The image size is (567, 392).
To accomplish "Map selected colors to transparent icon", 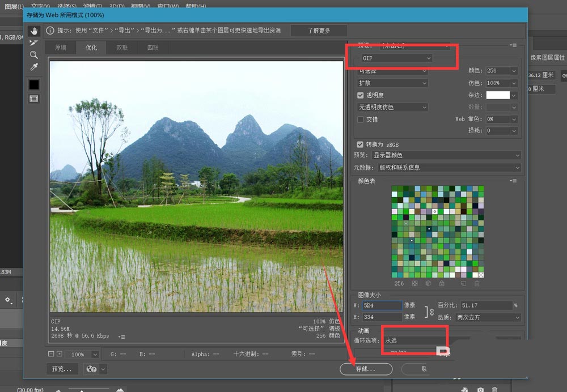I will (415, 284).
